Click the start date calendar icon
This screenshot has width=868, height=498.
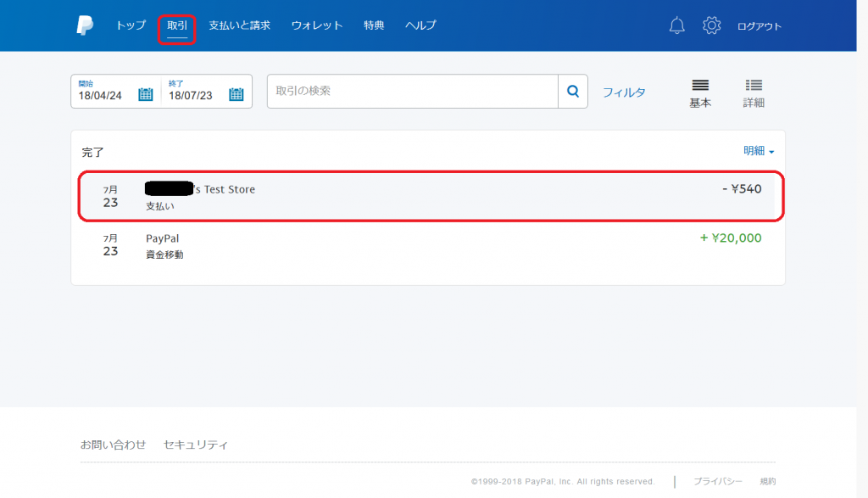pos(145,94)
